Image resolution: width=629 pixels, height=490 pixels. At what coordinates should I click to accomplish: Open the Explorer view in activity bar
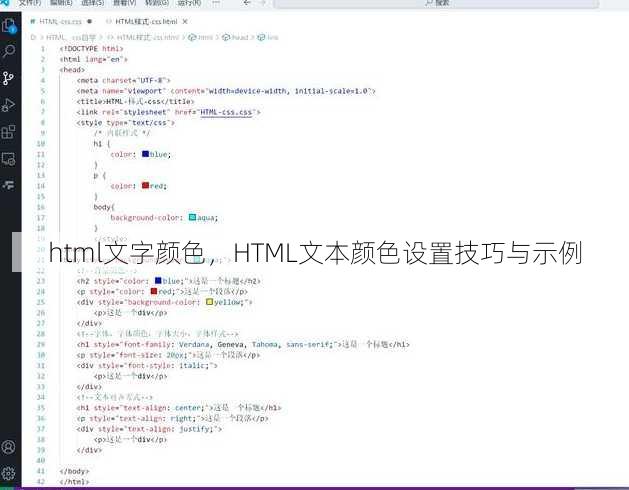pyautogui.click(x=8, y=26)
